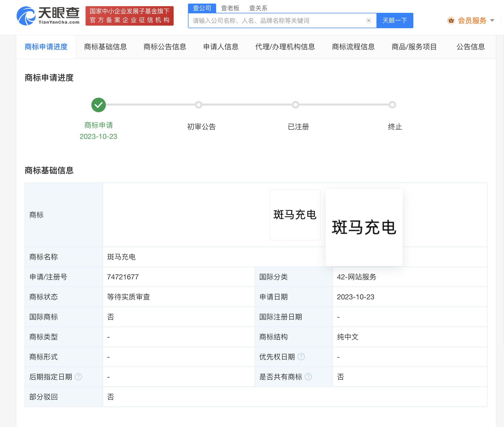Click the 初审公告 step label
The height and width of the screenshot is (427, 504).
click(202, 127)
